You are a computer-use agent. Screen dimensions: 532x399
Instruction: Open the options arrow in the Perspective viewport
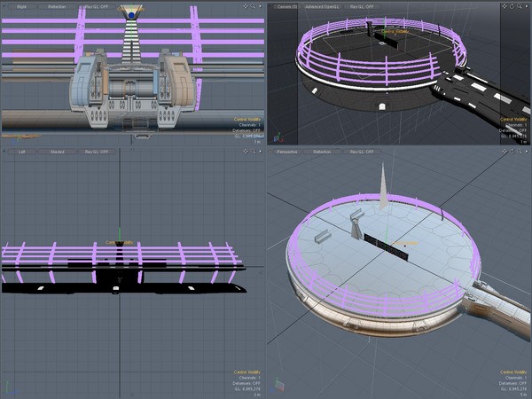tap(526, 153)
